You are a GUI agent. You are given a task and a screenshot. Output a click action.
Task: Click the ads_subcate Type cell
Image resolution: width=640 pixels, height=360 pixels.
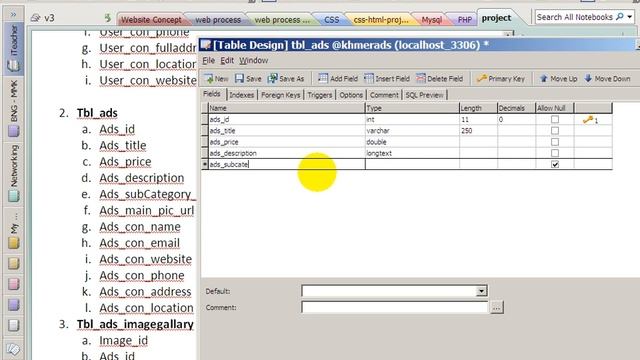click(412, 164)
